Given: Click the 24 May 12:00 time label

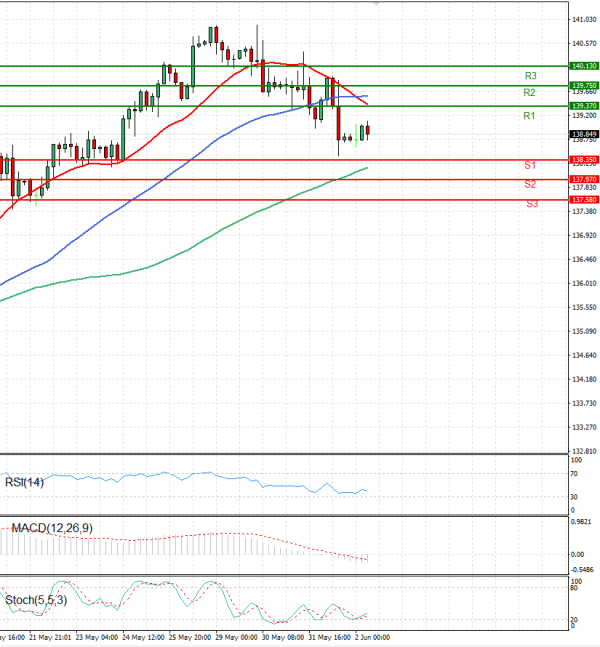Looking at the screenshot, I should click(x=143, y=638).
